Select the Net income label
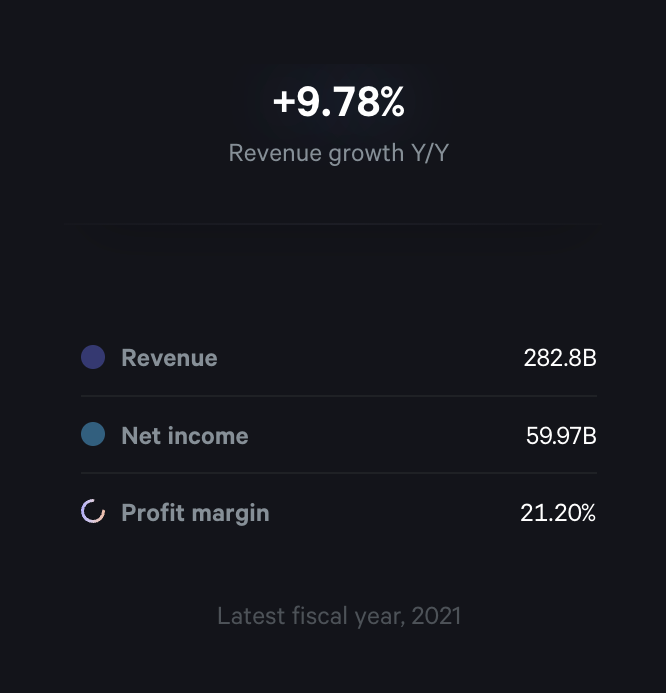Viewport: 666px width, 693px height. coord(185,436)
